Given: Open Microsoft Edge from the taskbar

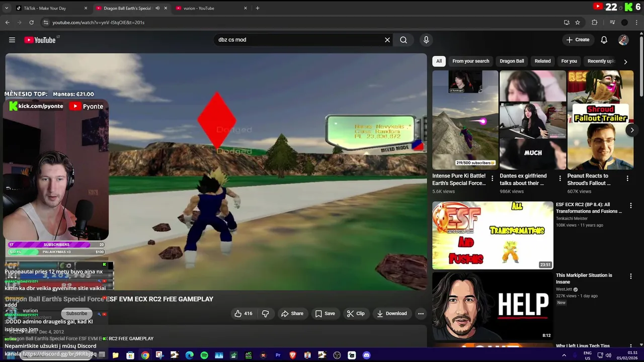Looking at the screenshot, I should (189, 355).
